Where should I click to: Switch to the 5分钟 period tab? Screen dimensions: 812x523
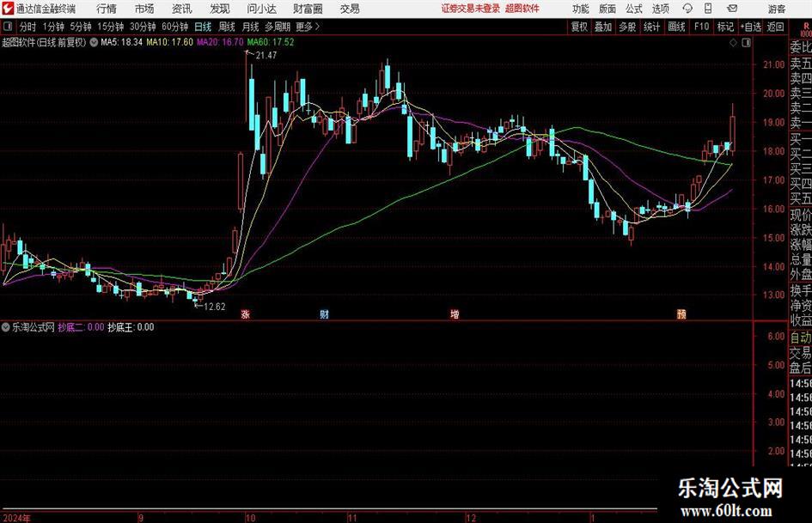coord(80,27)
